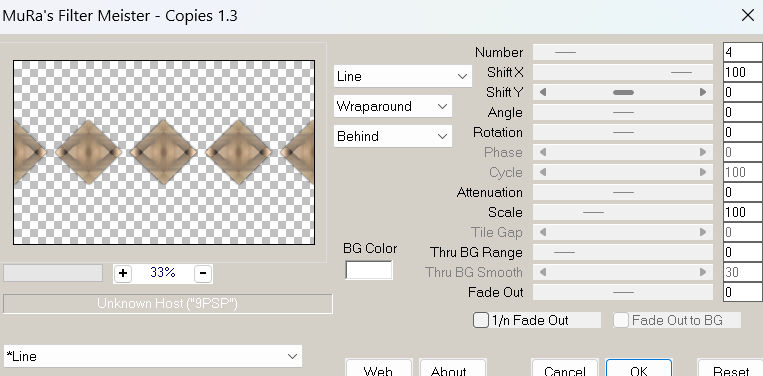Click Shift Y right arrow
The image size is (763, 376).
703,92
